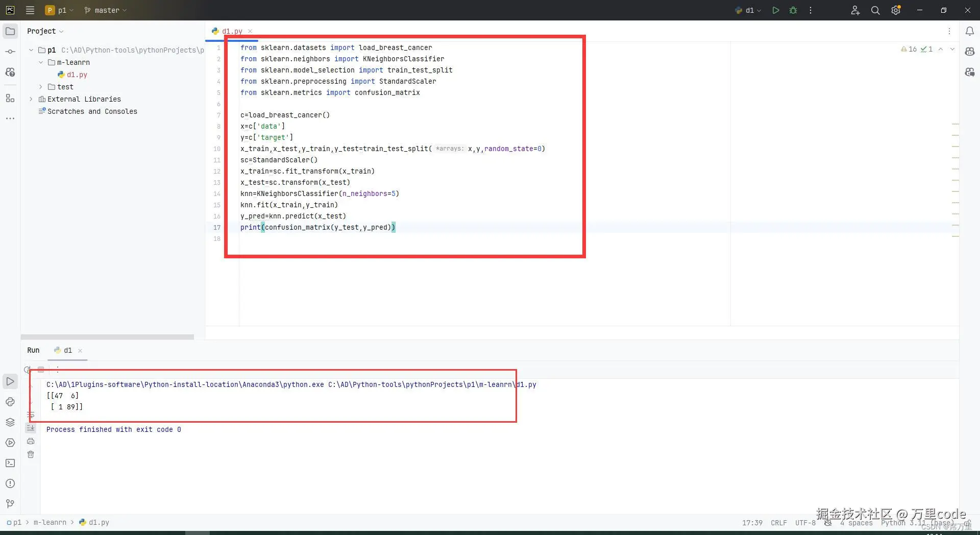Click the d1.py breadcrumb in status bar
Viewport: 980px width, 535px height.
tap(94, 522)
